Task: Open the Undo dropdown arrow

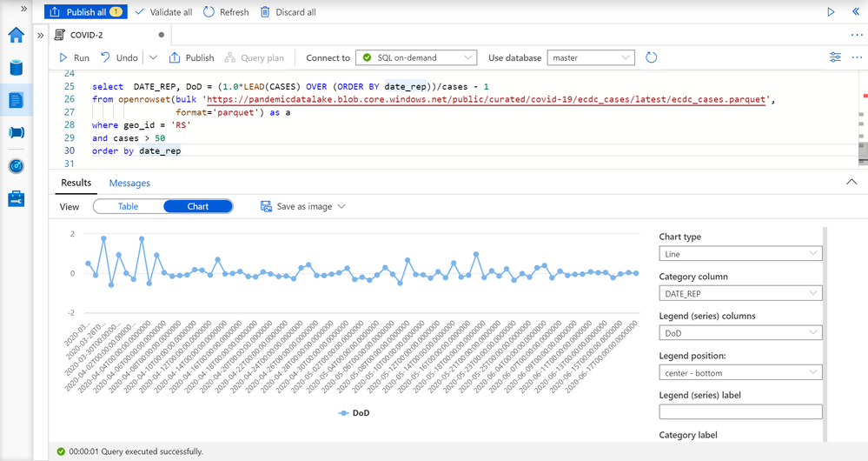Action: coord(153,57)
